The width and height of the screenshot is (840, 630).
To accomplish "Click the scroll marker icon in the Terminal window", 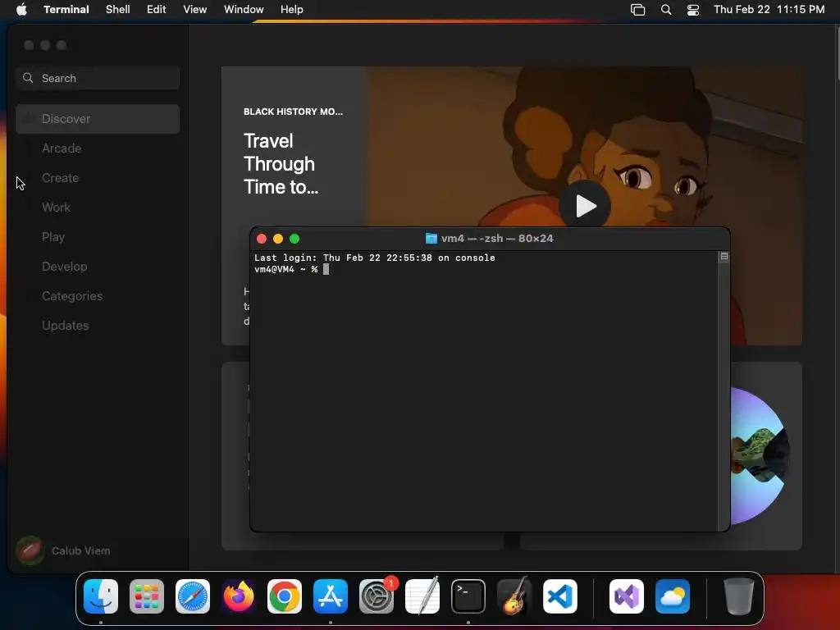I will click(x=724, y=257).
